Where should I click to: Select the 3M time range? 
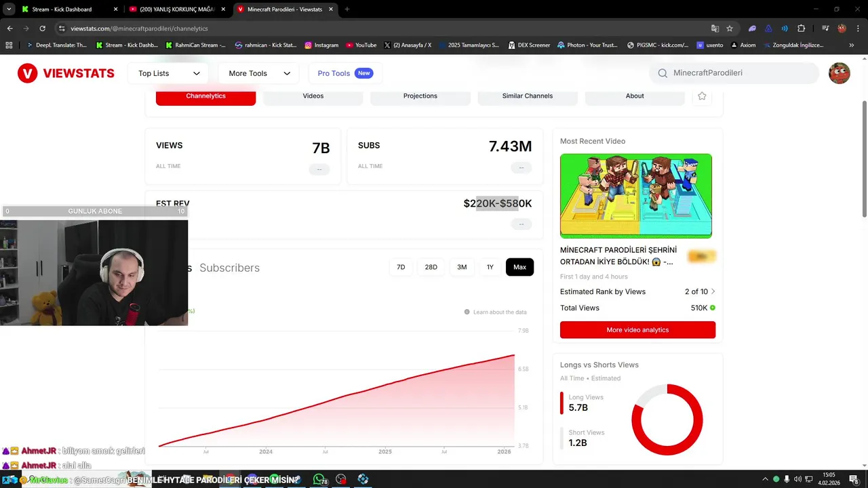pos(462,267)
